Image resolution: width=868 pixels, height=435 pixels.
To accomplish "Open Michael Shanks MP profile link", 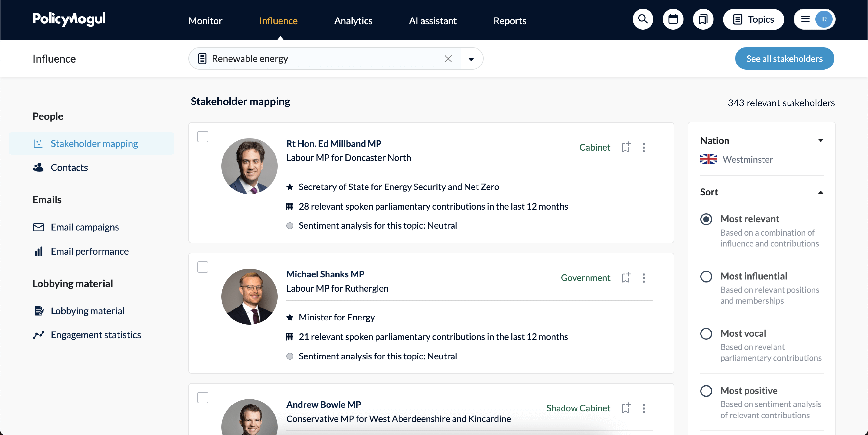I will (325, 274).
